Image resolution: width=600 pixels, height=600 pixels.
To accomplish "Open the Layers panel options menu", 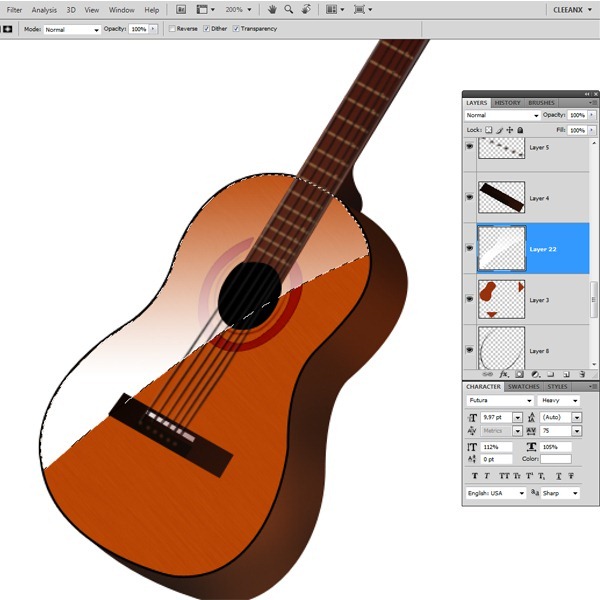I will [x=592, y=103].
